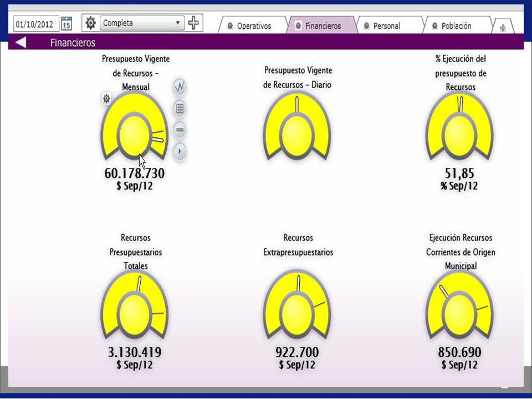Click the round play arrow button
Viewport: 532px width, 399px height.
point(180,151)
